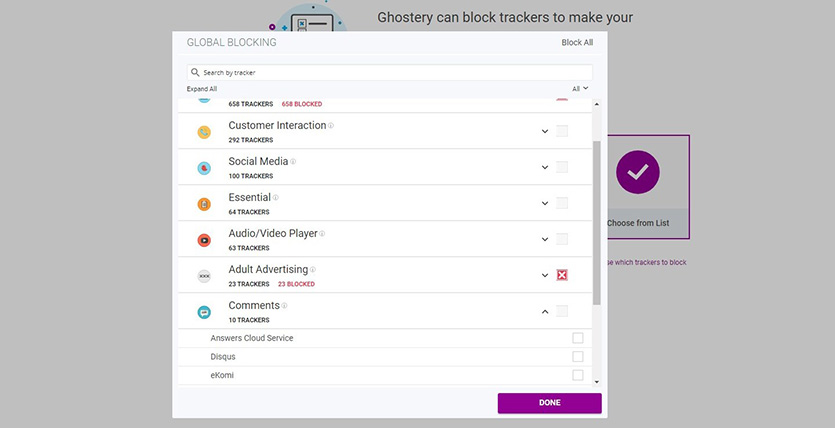Toggle the Essential category checkbox
The image size is (835, 428).
562,203
